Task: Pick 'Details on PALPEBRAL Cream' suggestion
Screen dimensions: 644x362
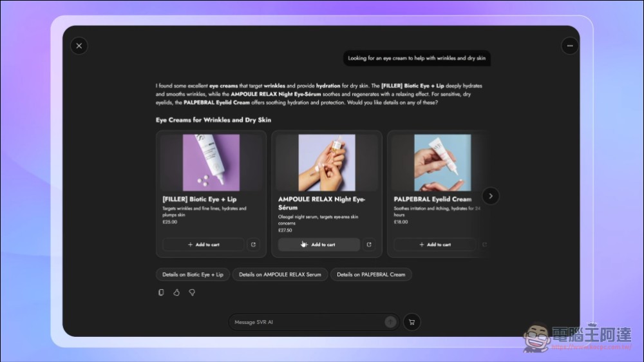Action: click(x=371, y=274)
